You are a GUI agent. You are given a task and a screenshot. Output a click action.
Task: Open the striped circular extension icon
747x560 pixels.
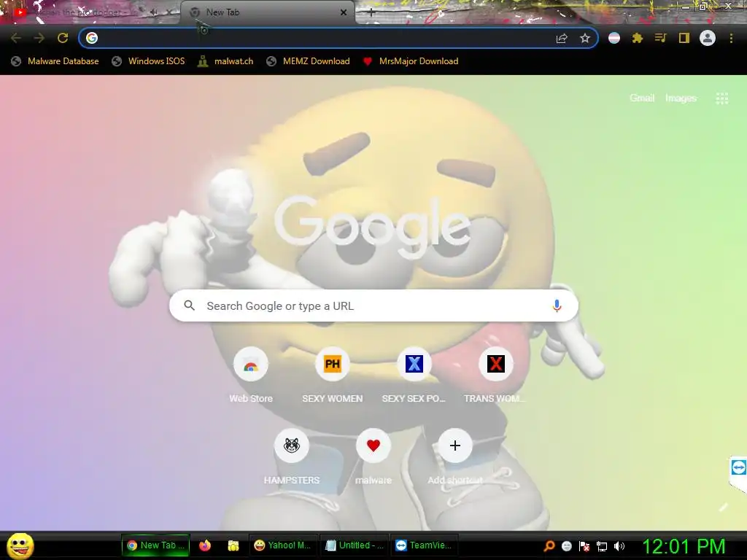(x=614, y=38)
